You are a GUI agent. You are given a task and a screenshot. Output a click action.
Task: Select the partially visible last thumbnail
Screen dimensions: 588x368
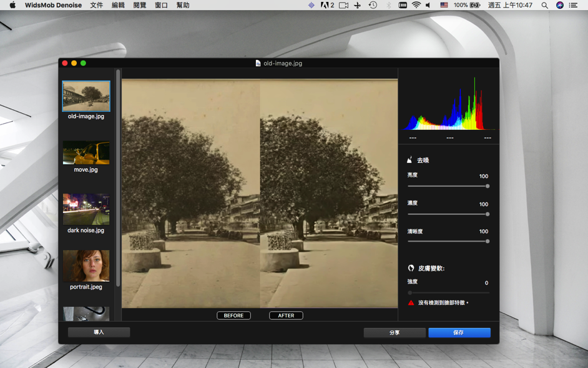[86, 314]
